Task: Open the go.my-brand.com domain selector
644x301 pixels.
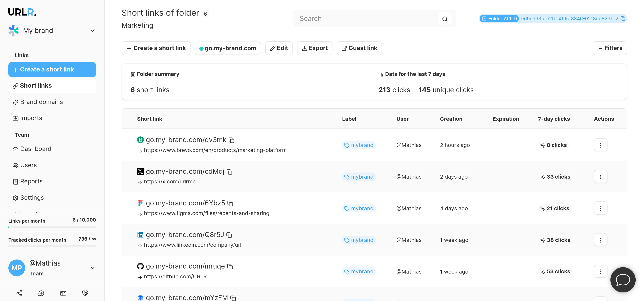Action: click(x=227, y=48)
